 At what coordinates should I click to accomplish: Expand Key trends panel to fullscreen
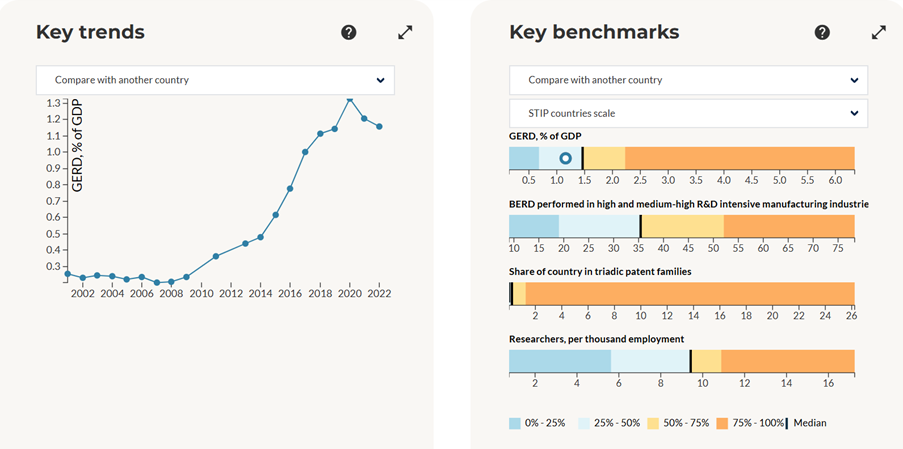(405, 32)
